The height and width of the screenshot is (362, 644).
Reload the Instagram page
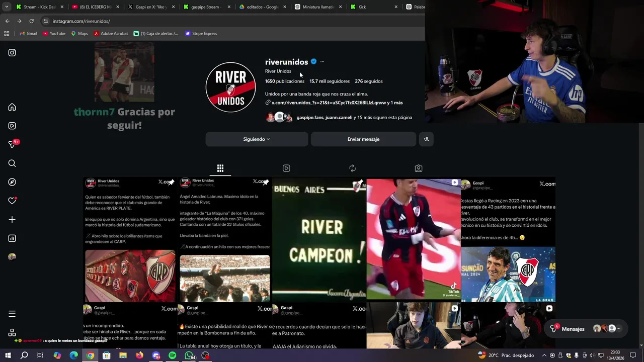click(x=31, y=21)
